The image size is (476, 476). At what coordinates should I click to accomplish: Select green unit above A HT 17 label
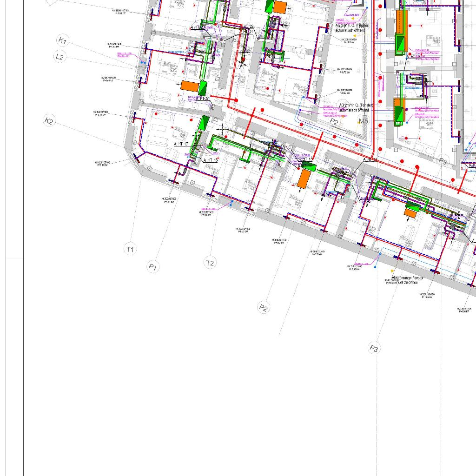[x=204, y=123]
